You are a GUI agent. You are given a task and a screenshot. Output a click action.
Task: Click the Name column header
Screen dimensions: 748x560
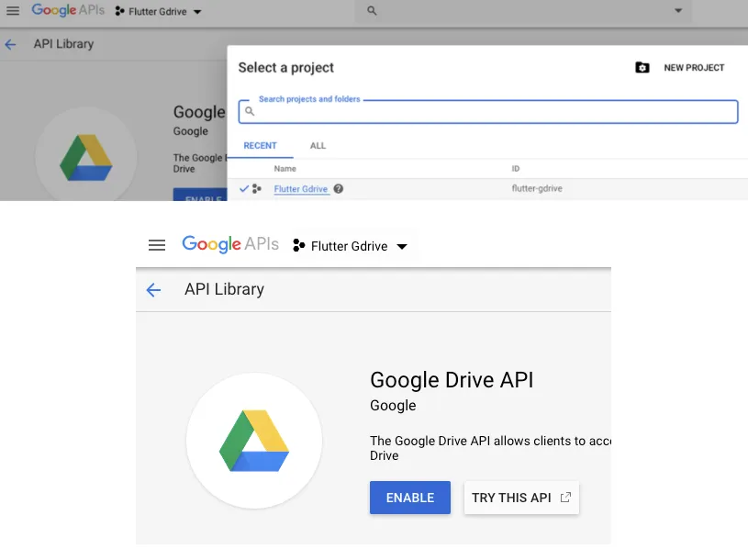[285, 168]
